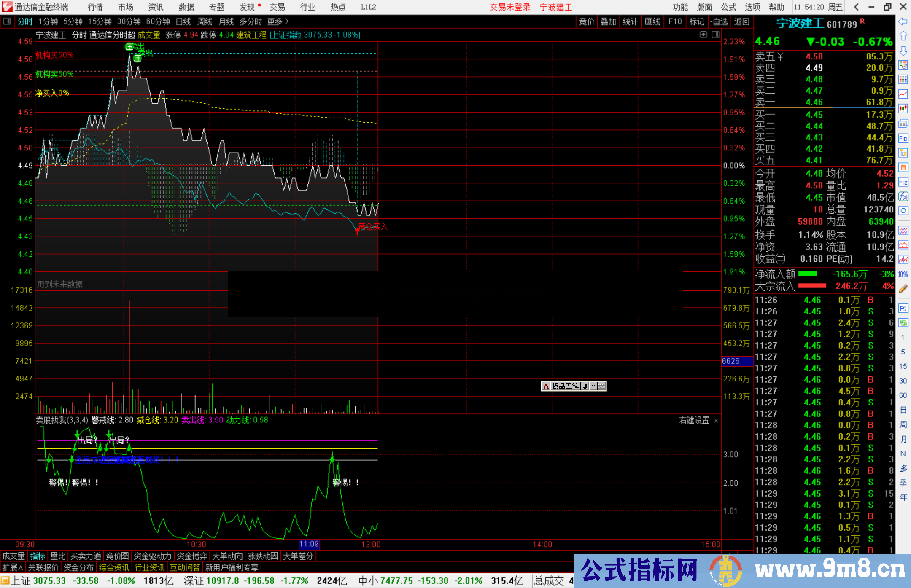911x588 pixels.
Task: Click the candlestick chart sidebar icon
Action: point(903,108)
